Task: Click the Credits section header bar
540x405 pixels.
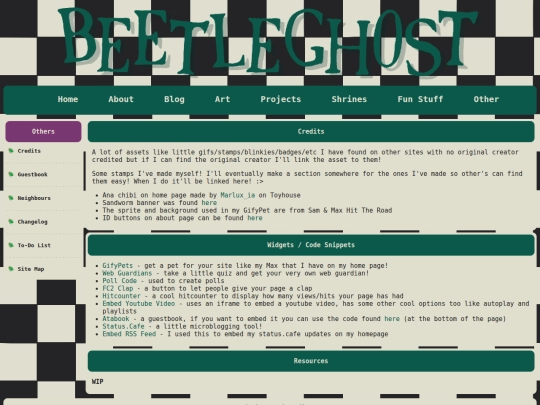Action: click(x=311, y=131)
